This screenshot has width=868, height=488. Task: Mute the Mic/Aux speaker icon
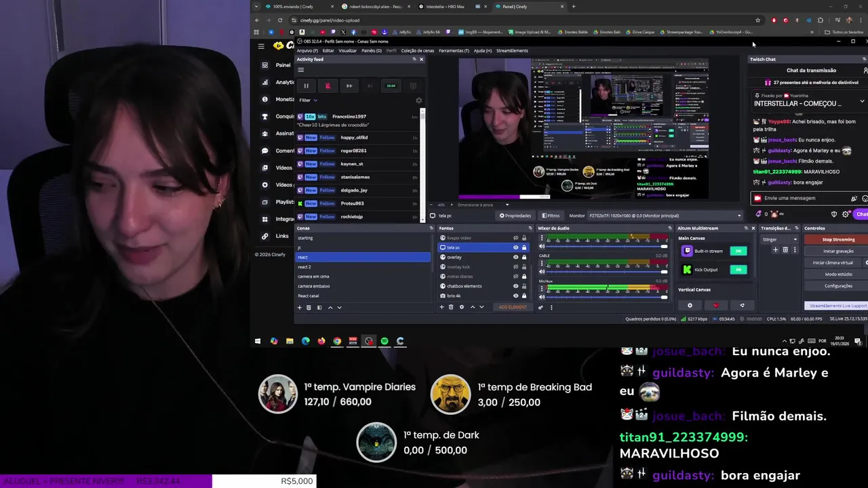click(x=542, y=297)
